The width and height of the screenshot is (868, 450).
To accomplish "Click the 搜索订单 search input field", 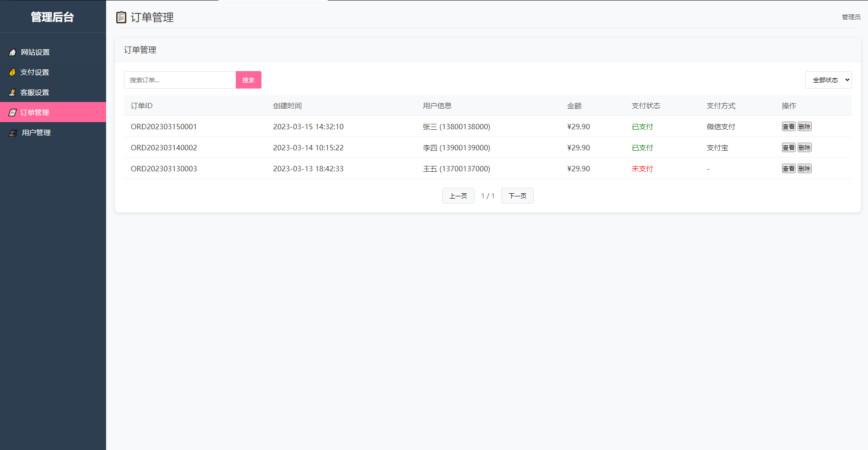I will point(180,80).
